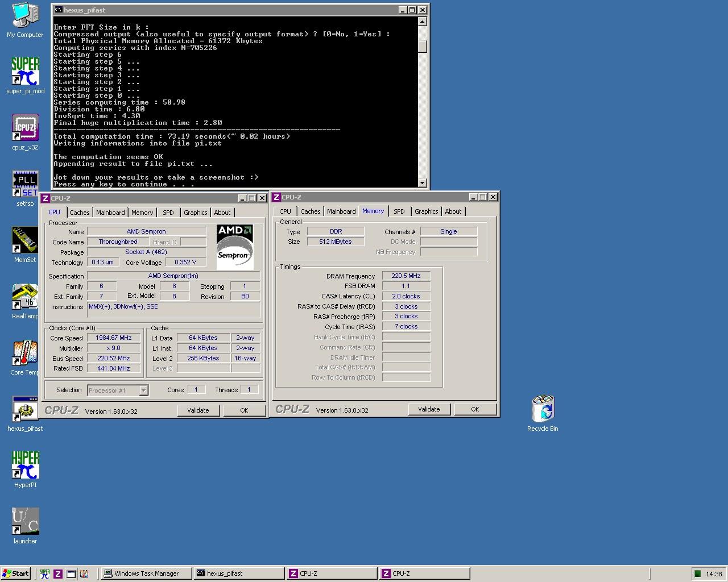The image size is (728, 582).
Task: Select SPD tab in left CPU-Z window
Action: coord(168,213)
